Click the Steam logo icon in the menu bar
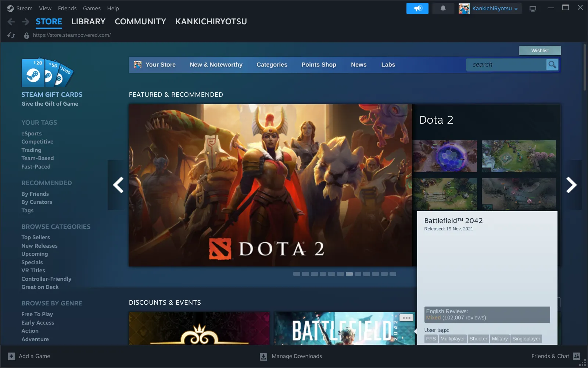588x368 pixels. pyautogui.click(x=10, y=8)
